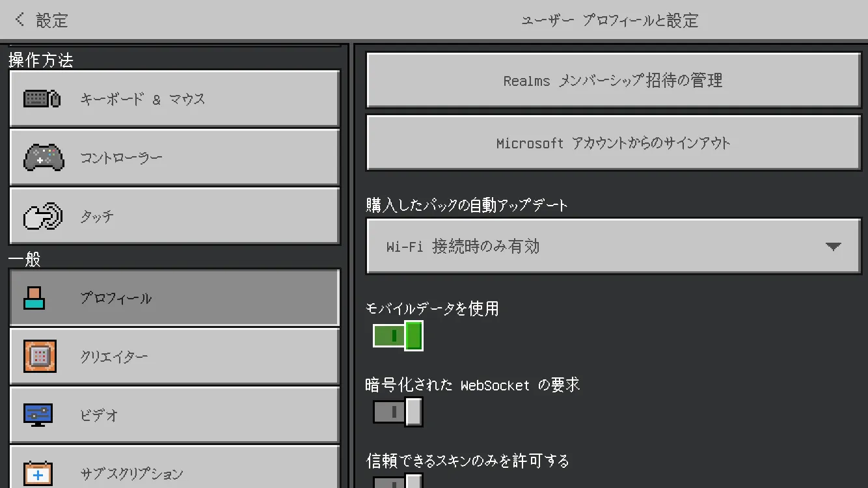Image resolution: width=868 pixels, height=488 pixels.
Task: Click the creator command block icon
Action: pos(40,357)
